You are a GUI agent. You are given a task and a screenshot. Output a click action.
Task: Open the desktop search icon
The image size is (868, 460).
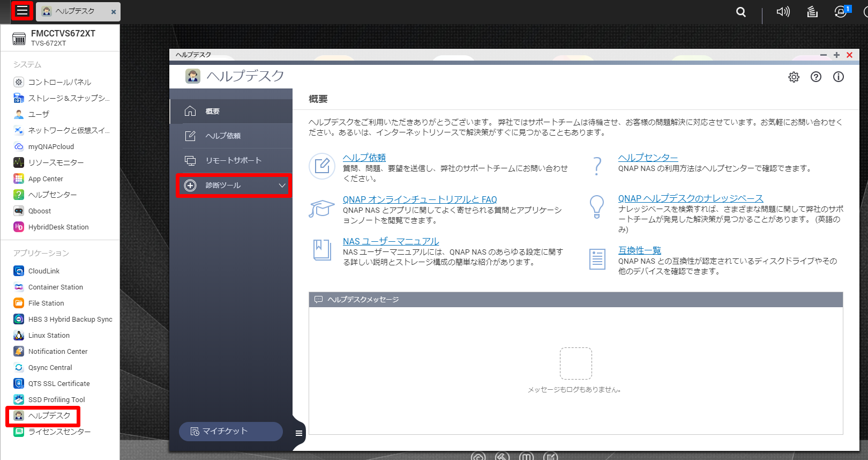tap(741, 12)
